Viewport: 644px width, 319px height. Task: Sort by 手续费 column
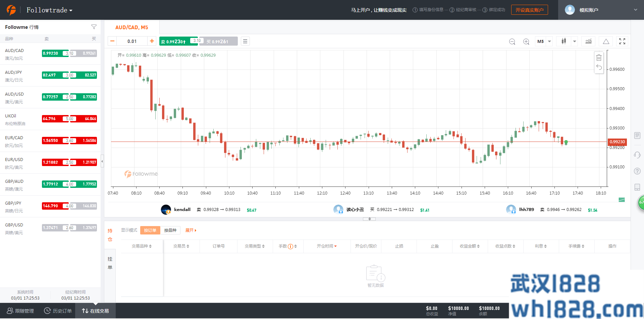pos(576,246)
